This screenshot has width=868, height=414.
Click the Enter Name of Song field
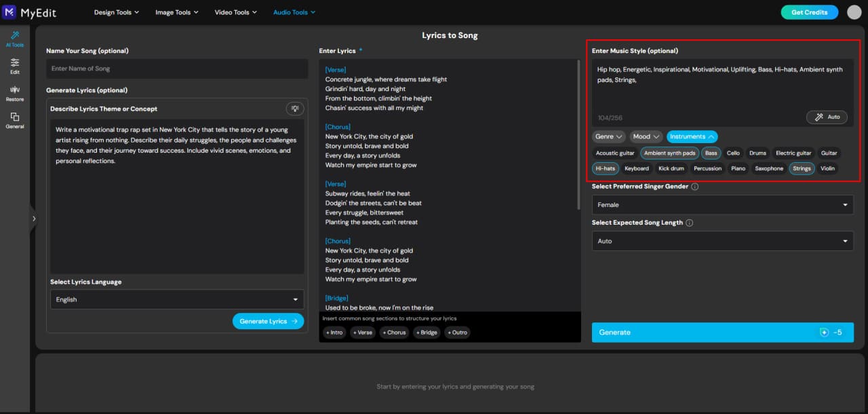[x=177, y=68]
